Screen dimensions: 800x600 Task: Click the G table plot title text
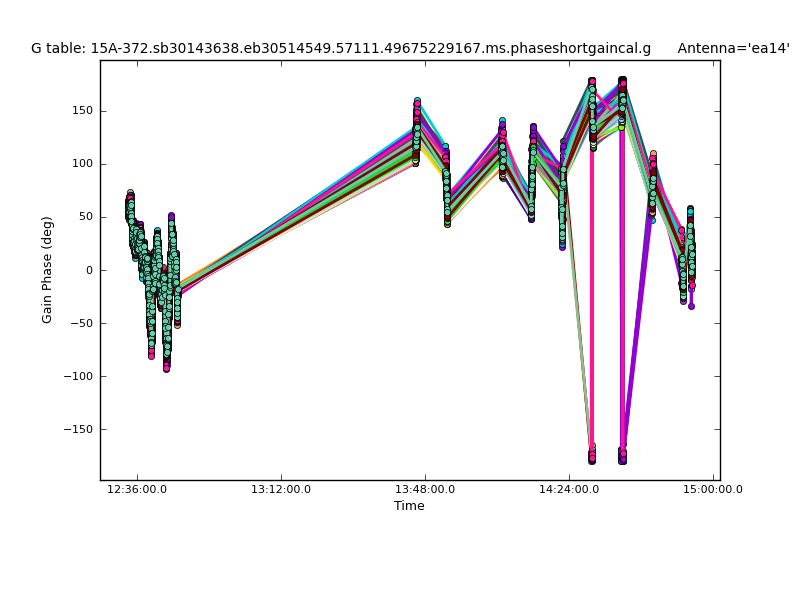point(340,48)
